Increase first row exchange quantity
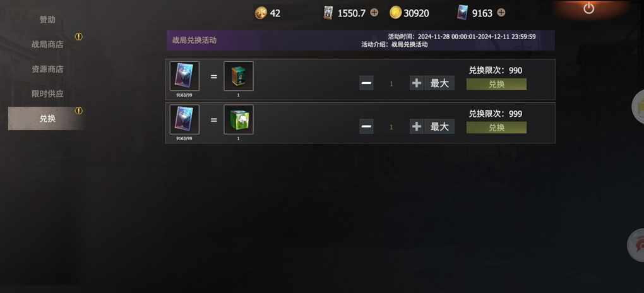 pos(417,83)
